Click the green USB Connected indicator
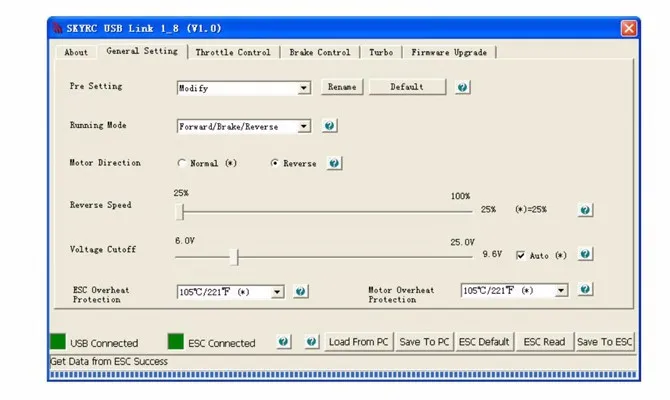This screenshot has width=670, height=400. click(x=58, y=341)
